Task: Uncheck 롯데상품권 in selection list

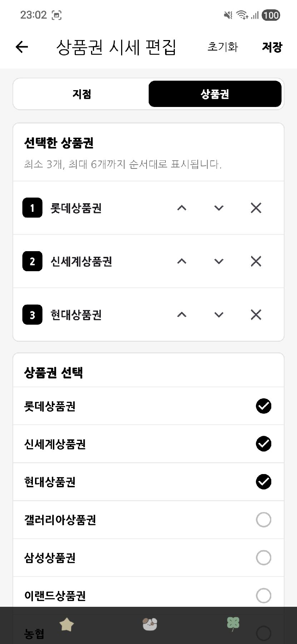Action: coord(263,406)
